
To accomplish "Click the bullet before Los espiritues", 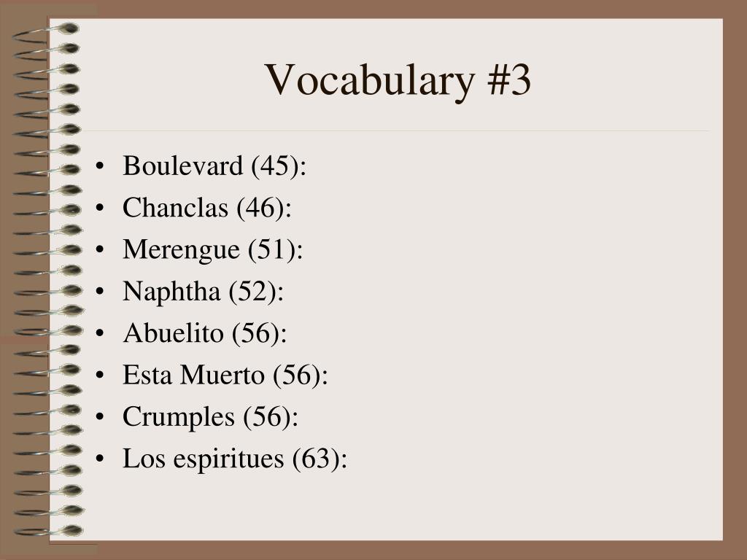I will 99,459.
